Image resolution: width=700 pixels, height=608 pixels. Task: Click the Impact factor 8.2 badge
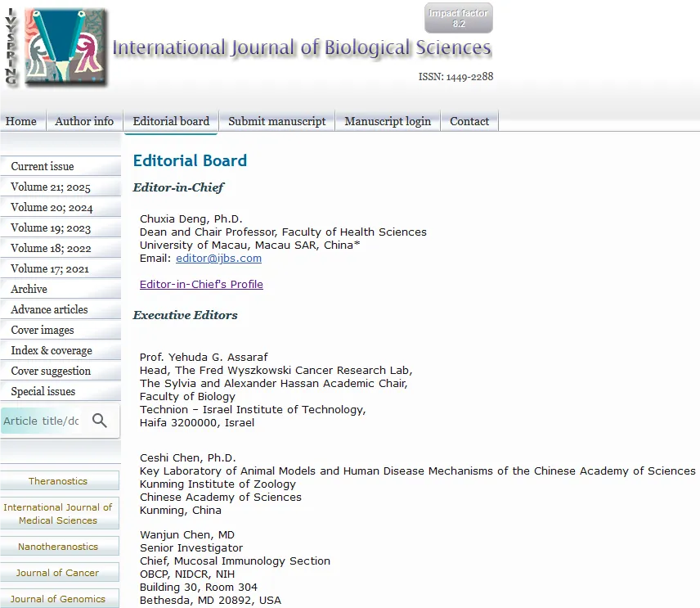[459, 18]
